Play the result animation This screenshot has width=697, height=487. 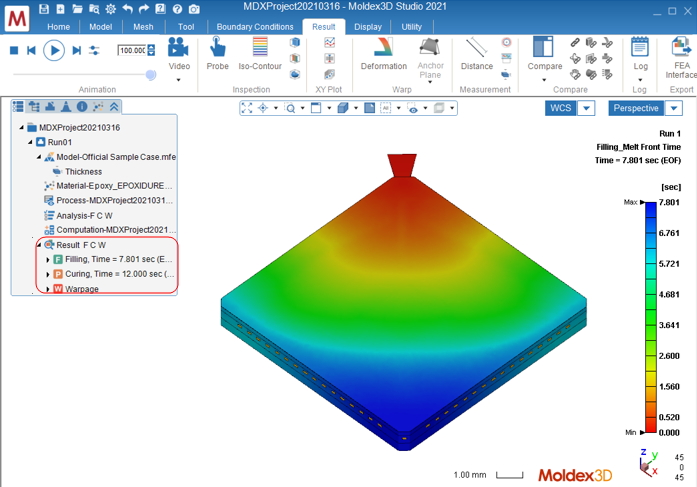[54, 50]
